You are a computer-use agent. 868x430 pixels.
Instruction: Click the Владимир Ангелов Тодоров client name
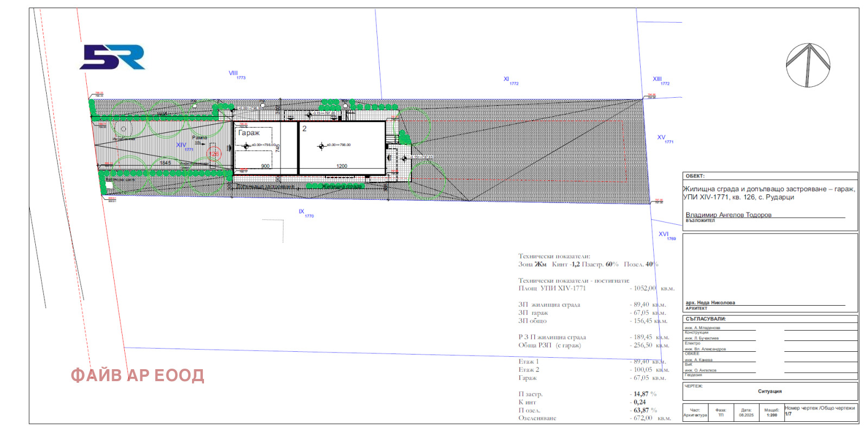click(728, 214)
